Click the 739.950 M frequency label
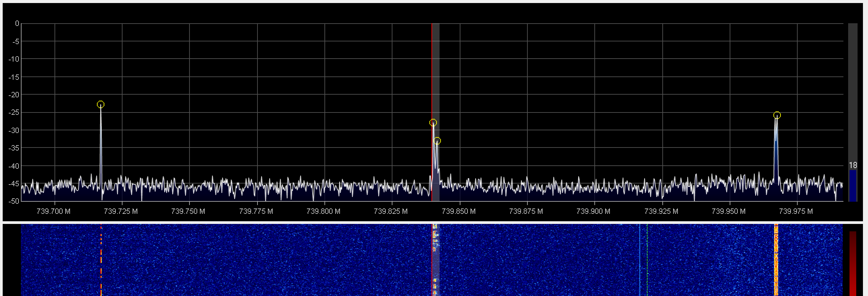This screenshot has width=868, height=296. [729, 211]
